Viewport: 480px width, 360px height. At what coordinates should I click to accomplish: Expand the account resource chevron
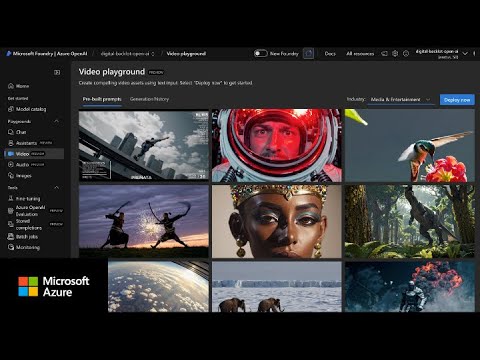465,53
